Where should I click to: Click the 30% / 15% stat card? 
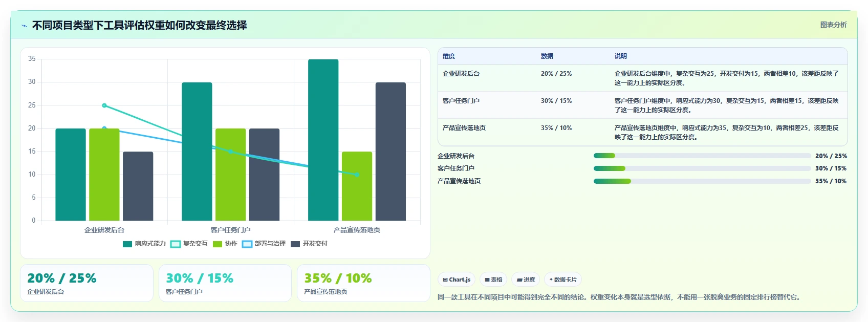tap(225, 283)
